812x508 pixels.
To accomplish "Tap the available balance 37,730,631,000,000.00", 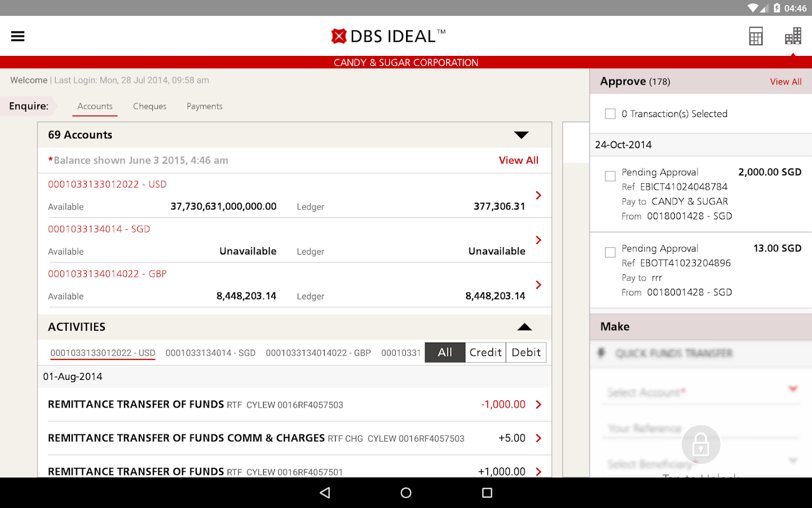I will (x=223, y=207).
